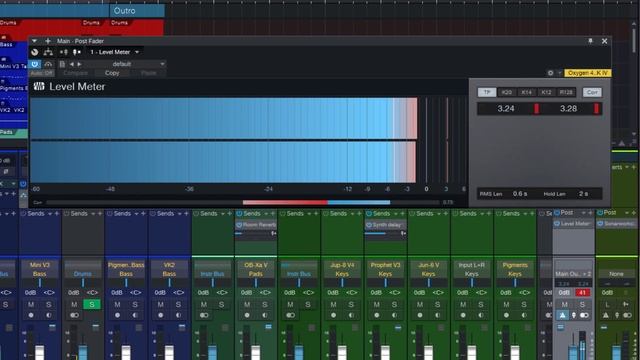This screenshot has width=640, height=360.
Task: Click the Prophet V3 instrument label
Action: click(385, 265)
